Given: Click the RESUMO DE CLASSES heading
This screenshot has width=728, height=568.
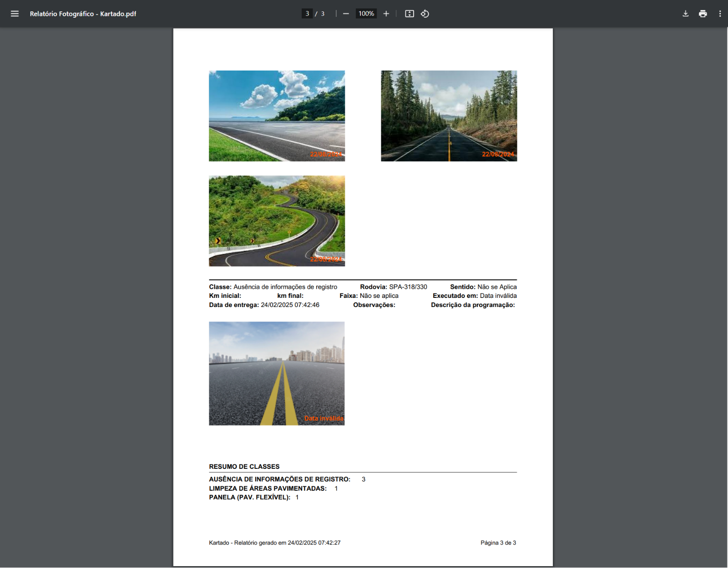Looking at the screenshot, I should tap(244, 467).
